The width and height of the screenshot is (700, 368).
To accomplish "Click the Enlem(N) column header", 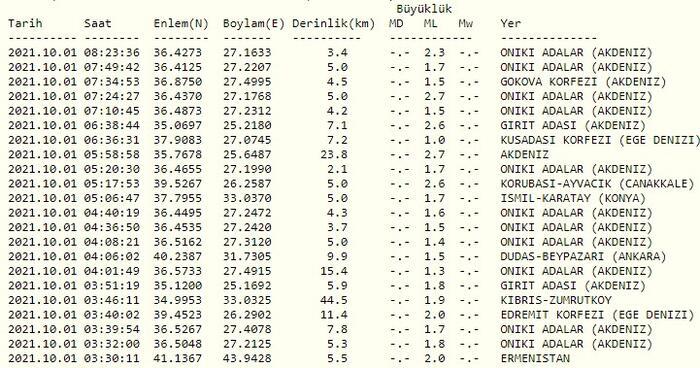I will [181, 24].
